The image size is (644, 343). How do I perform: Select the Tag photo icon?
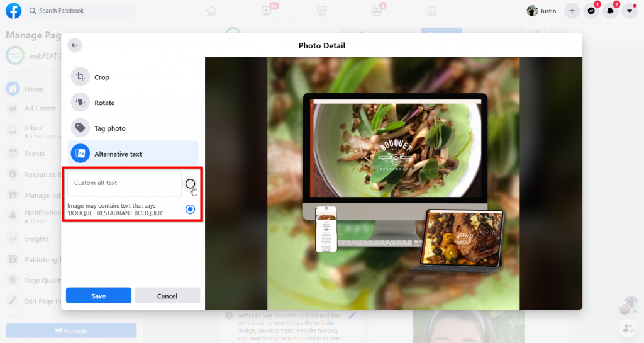(x=80, y=128)
